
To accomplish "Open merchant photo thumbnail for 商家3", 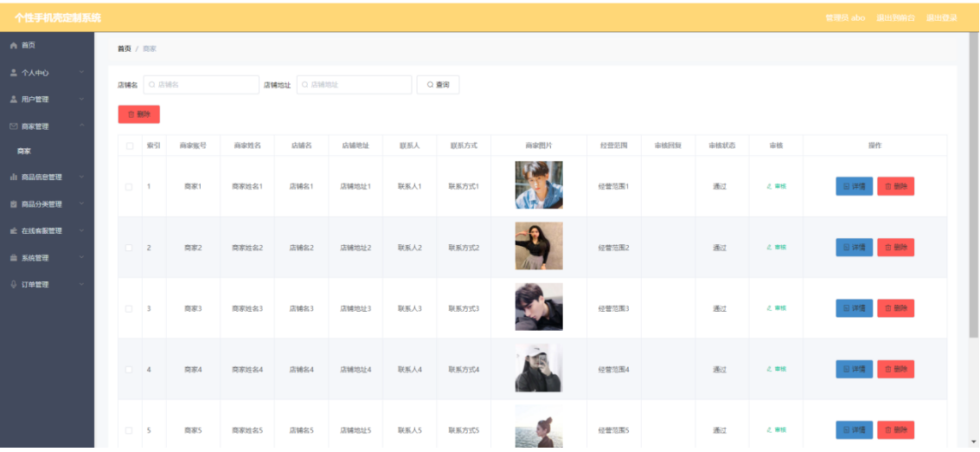I will tap(539, 307).
